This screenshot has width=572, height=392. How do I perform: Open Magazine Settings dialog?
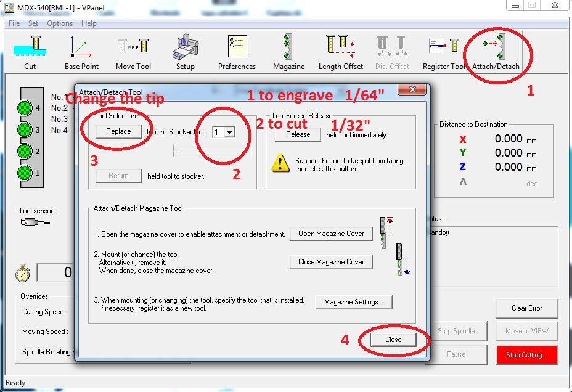(353, 302)
